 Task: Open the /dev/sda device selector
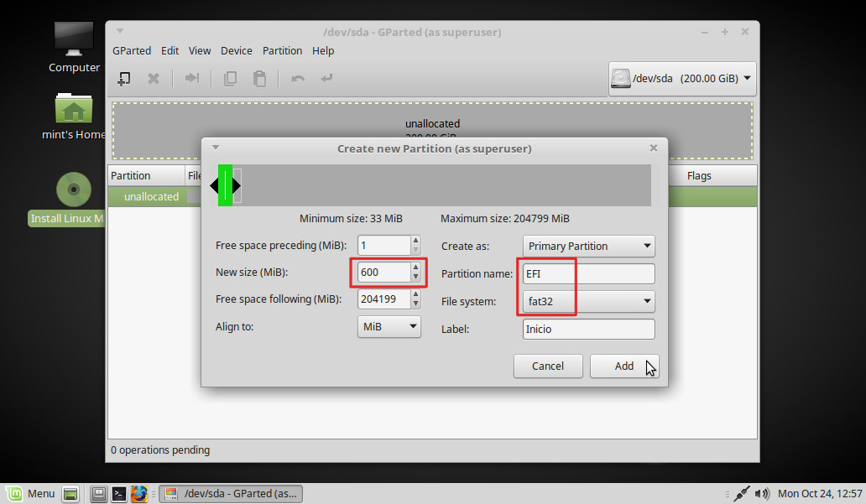coord(681,79)
